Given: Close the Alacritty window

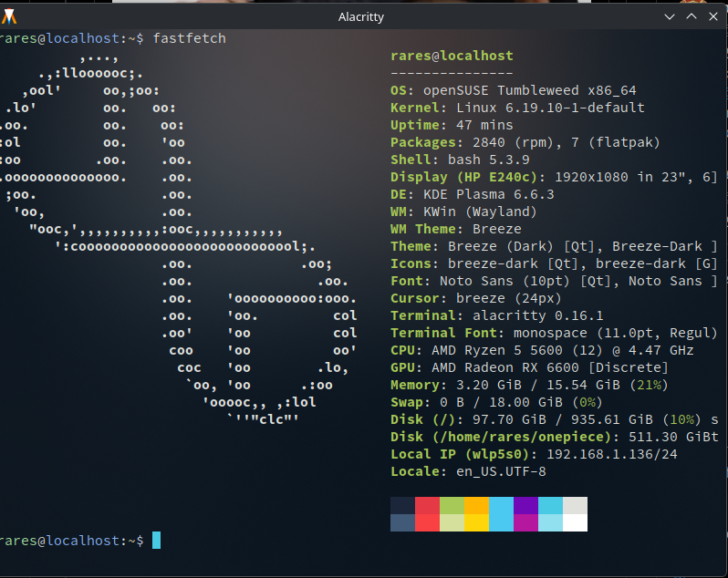Looking at the screenshot, I should pyautogui.click(x=713, y=16).
